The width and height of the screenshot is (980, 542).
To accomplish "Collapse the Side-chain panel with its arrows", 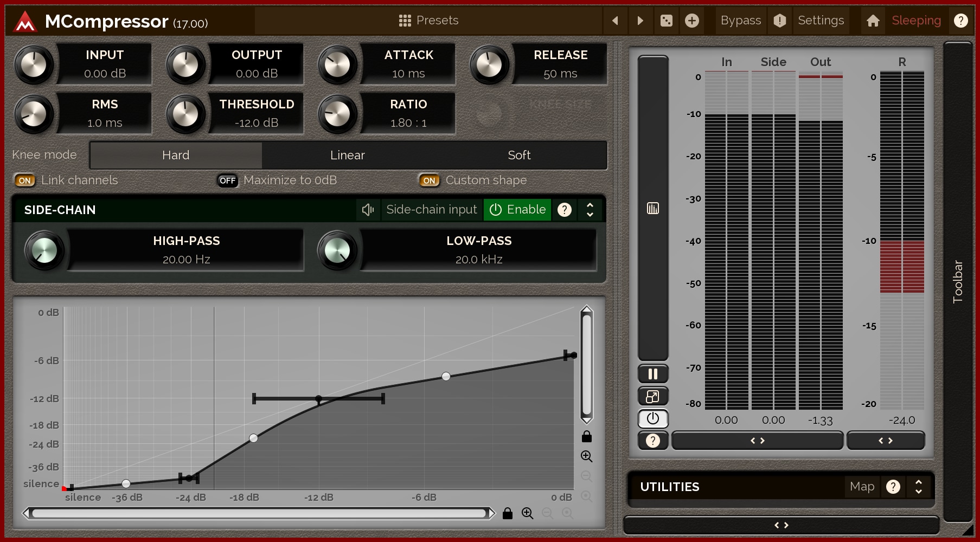I will 590,210.
